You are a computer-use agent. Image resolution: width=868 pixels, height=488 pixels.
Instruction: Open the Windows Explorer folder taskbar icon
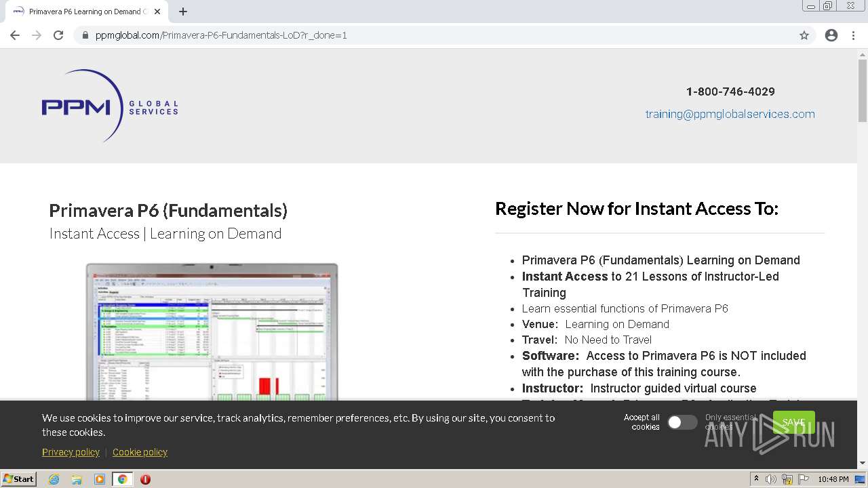coord(77,479)
